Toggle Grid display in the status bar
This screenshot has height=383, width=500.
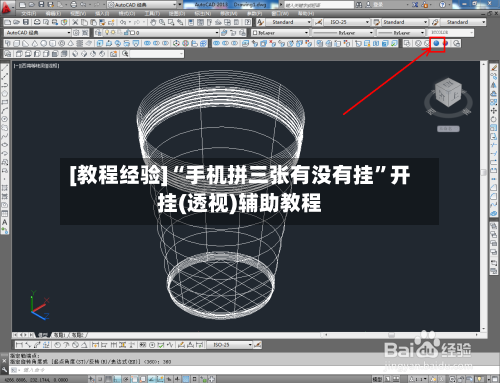click(x=109, y=379)
